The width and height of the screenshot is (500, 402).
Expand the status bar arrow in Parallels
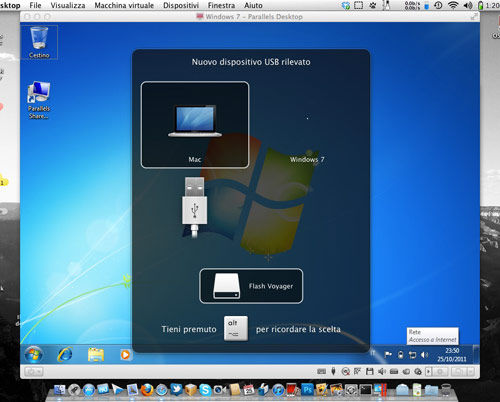[429, 371]
